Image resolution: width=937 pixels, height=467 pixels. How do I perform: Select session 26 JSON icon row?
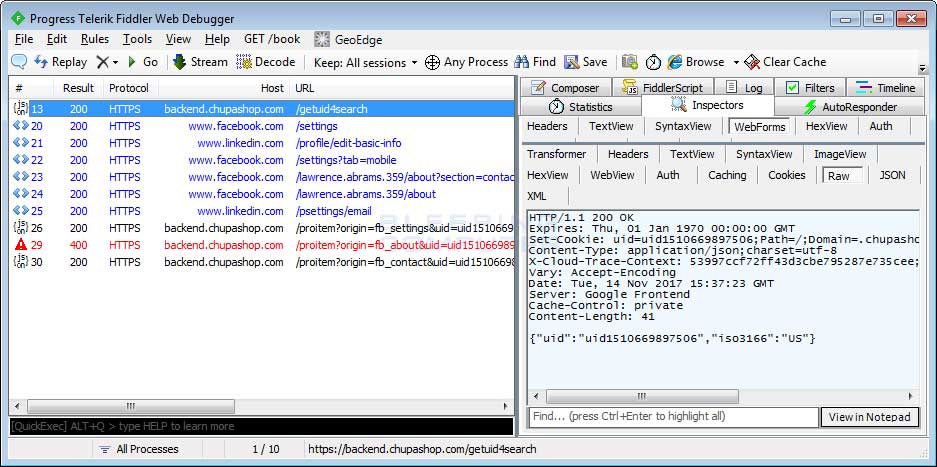(21, 228)
